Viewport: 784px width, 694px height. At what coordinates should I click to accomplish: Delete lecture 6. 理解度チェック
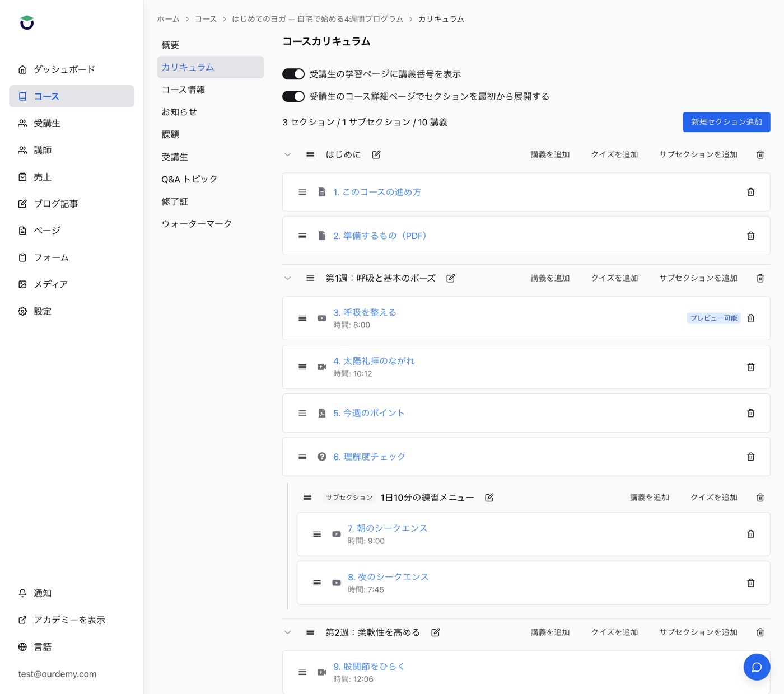tap(751, 457)
